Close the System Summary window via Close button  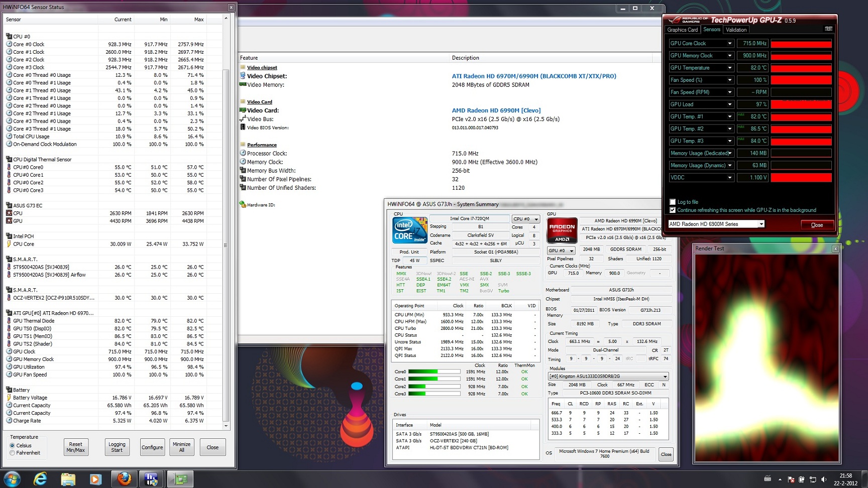click(x=666, y=454)
